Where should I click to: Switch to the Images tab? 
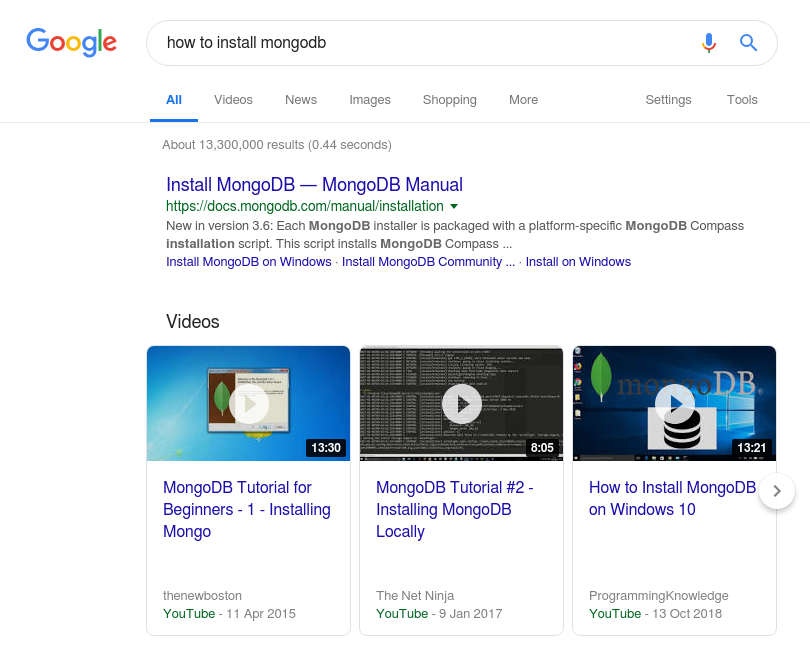370,100
